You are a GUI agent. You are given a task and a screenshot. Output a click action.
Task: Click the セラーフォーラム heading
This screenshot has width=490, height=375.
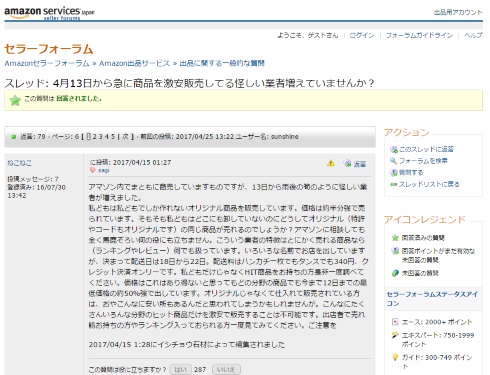coord(49,49)
